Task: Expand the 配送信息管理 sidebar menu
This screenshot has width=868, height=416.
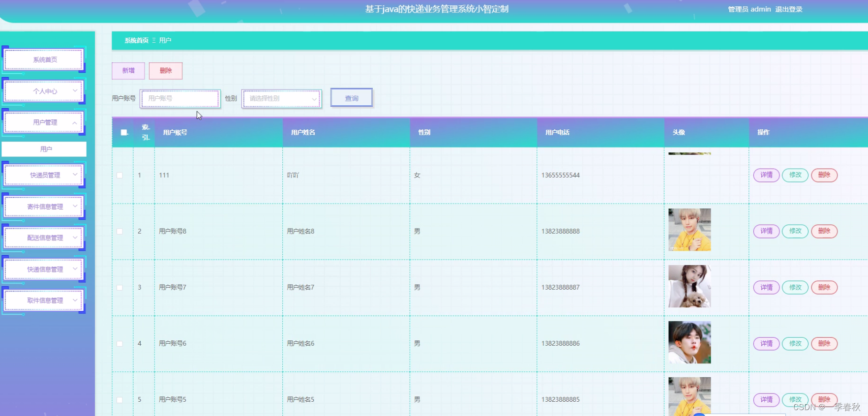Action: coord(44,238)
